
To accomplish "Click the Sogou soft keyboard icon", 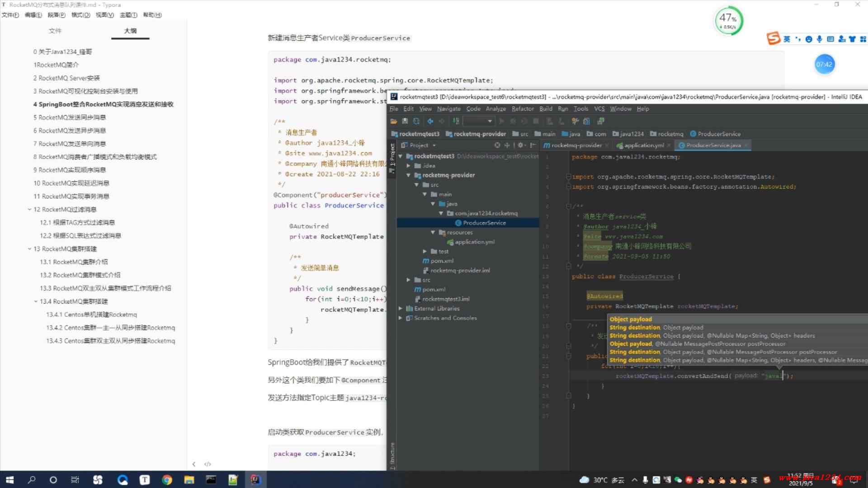I will (x=830, y=39).
